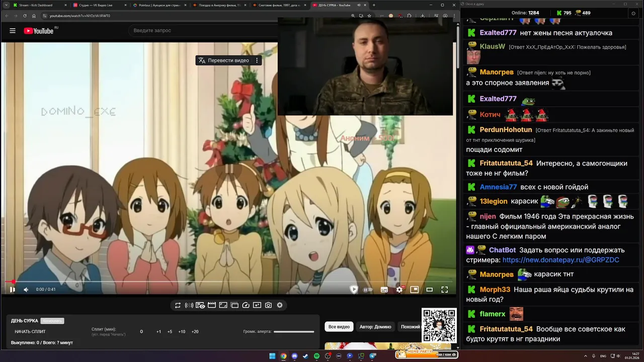
Task: Click the audio boost icon in the enhancer toolbar
Action: [x=189, y=305]
